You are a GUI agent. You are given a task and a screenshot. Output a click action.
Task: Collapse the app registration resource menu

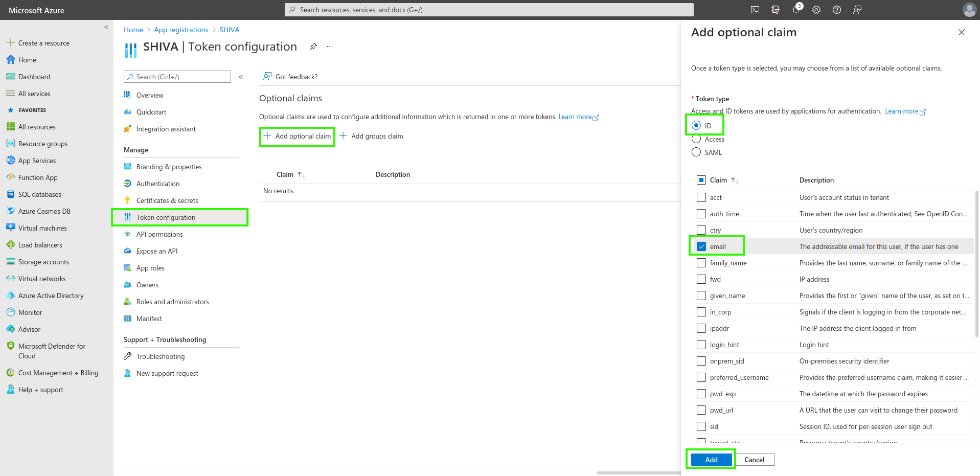click(x=241, y=77)
